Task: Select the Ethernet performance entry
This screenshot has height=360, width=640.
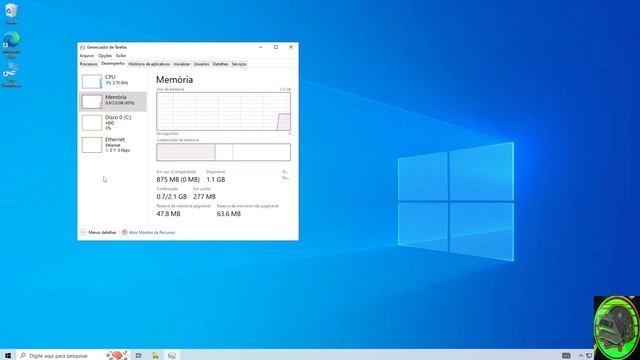Action: tap(113, 145)
